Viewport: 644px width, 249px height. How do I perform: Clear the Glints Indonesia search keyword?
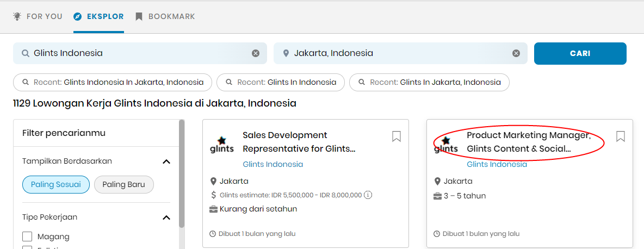tap(256, 53)
